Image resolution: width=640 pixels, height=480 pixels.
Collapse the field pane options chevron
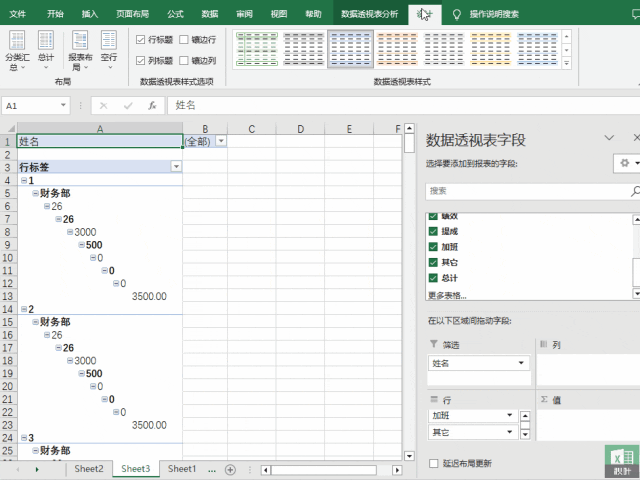pos(609,138)
